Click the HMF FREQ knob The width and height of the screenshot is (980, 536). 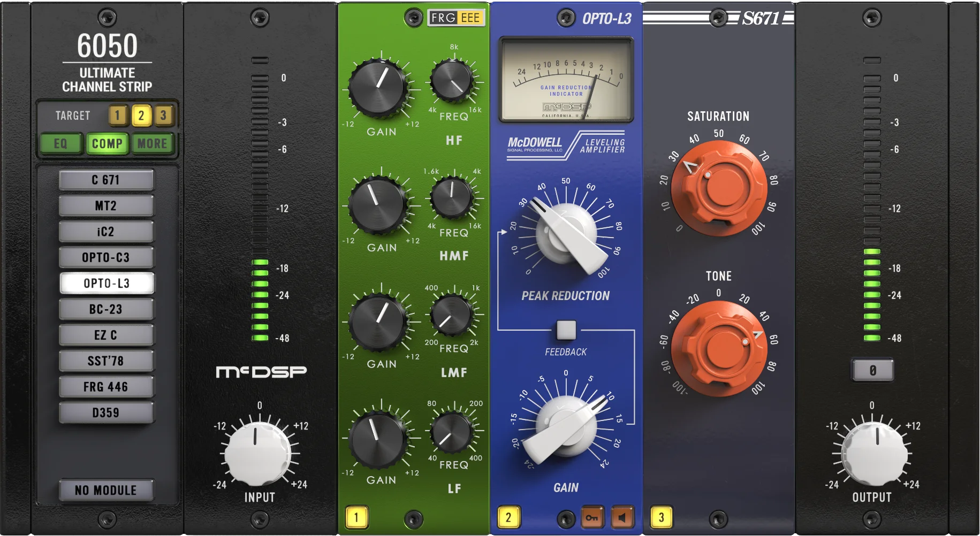tap(452, 198)
